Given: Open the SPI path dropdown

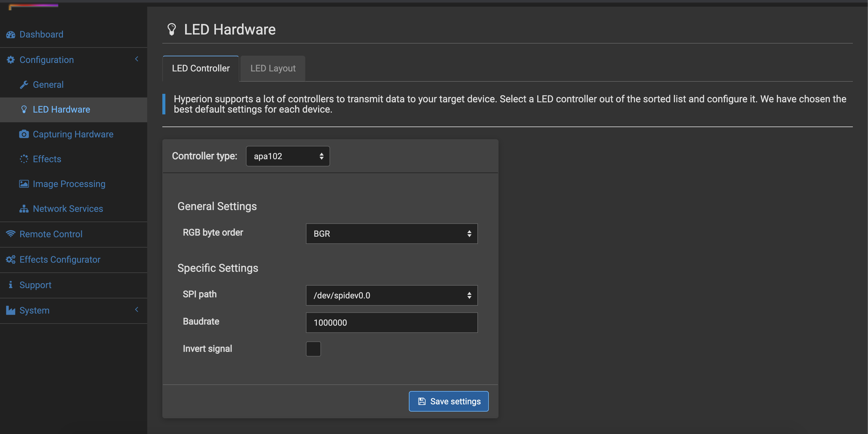Looking at the screenshot, I should 391,296.
